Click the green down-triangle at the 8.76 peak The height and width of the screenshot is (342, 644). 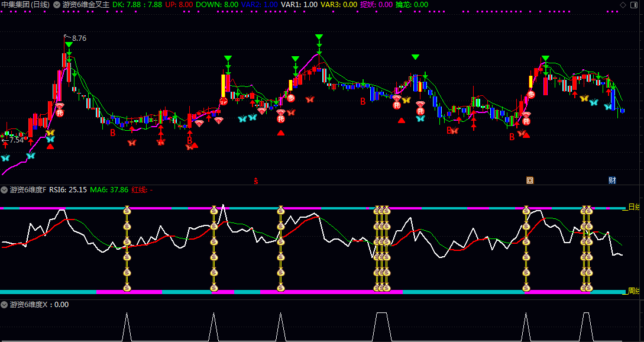(69, 45)
